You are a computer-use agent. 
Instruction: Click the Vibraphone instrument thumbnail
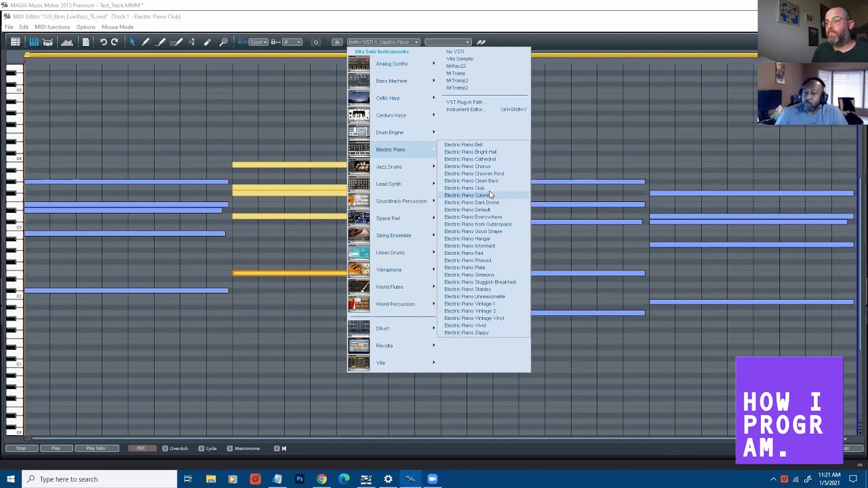[359, 270]
